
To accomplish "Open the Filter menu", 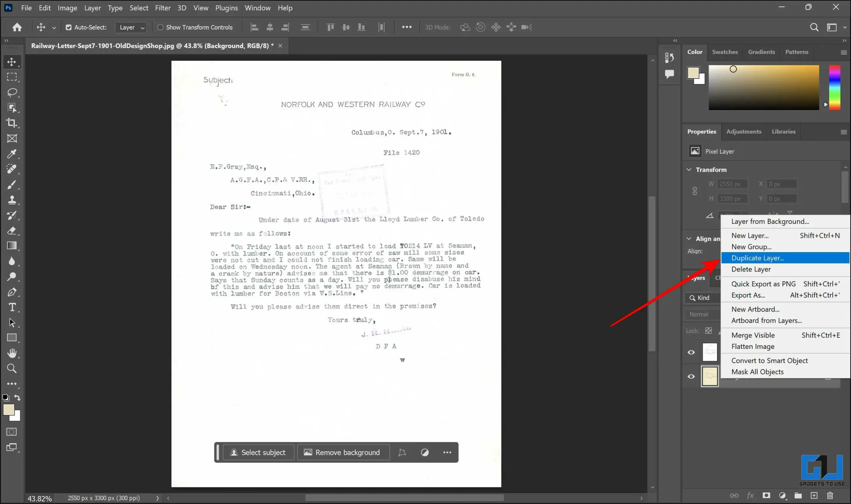I will point(163,8).
